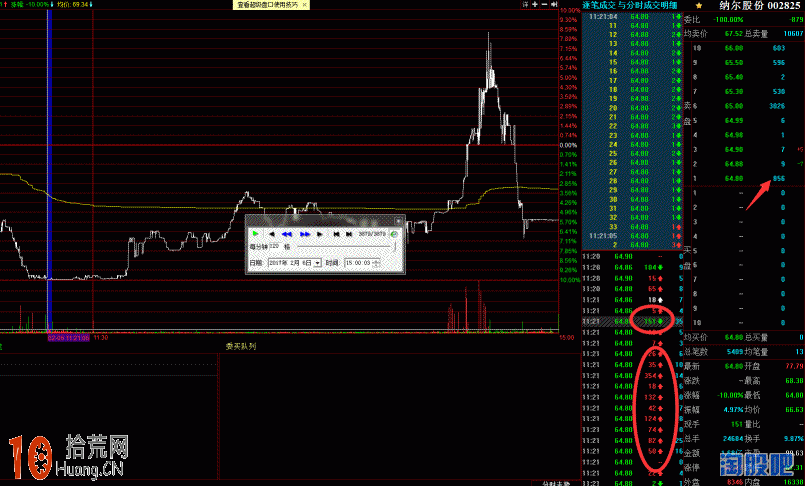Start replay with the green play button
The image size is (805, 486).
pyautogui.click(x=255, y=234)
